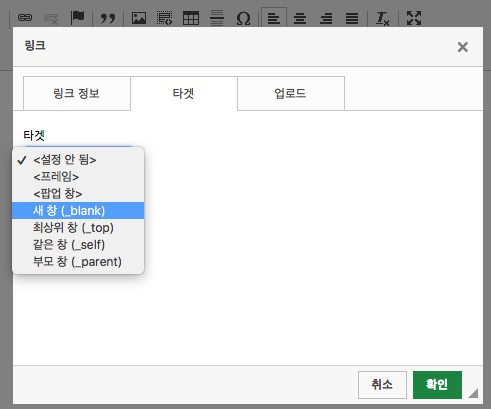The width and height of the screenshot is (491, 409).
Task: Switch to the 업로드 tab
Action: (x=291, y=93)
